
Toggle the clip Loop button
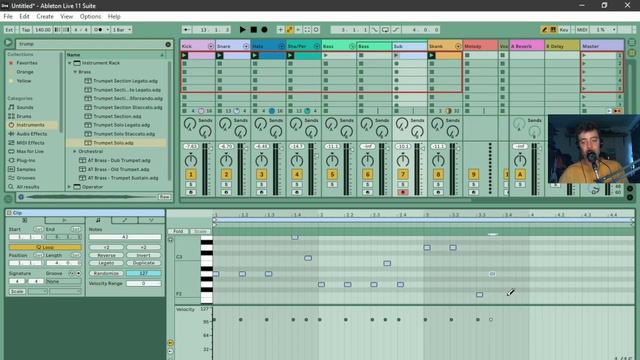coord(45,247)
